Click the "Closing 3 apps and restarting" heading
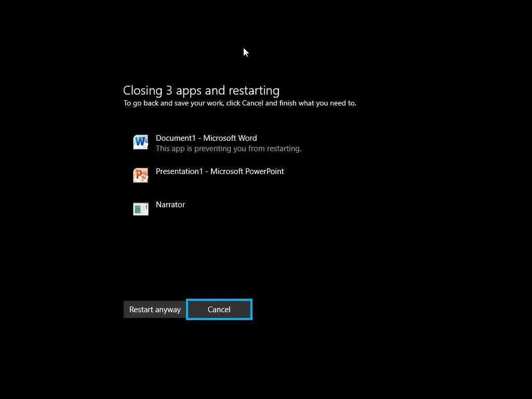The image size is (532, 399). pos(201,90)
